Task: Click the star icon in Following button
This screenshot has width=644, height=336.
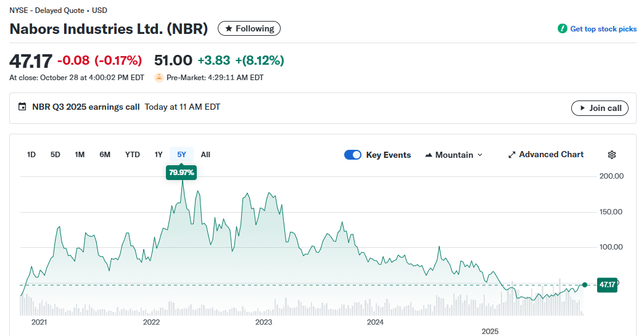Action: coord(229,29)
